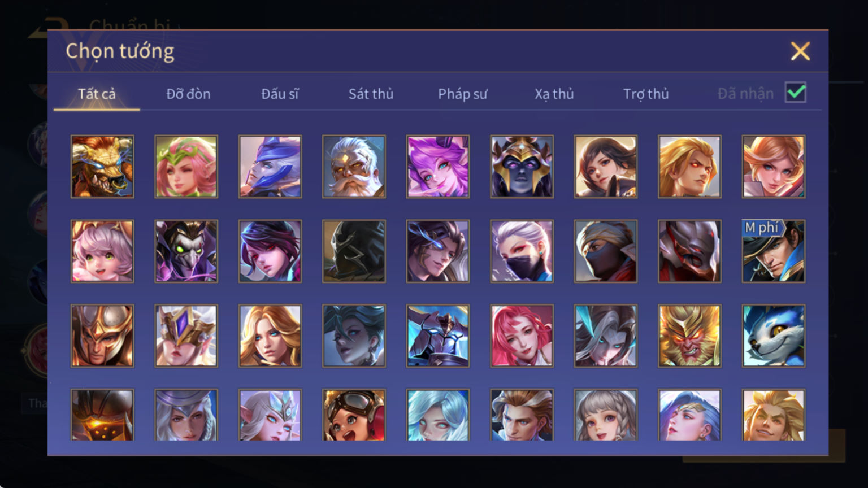Select the red-haired girl with aviator goggles
The width and height of the screenshot is (868, 488).
pos(354,415)
